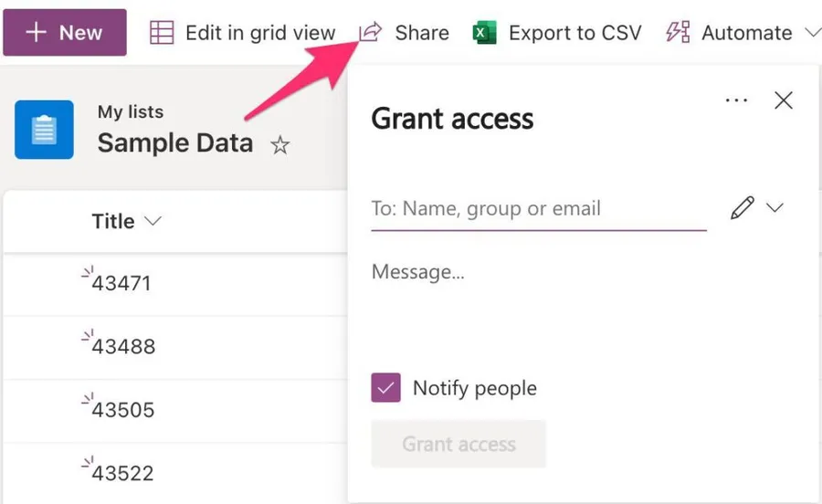Click the Automate flow icon
The width and height of the screenshot is (822, 504).
point(678,33)
